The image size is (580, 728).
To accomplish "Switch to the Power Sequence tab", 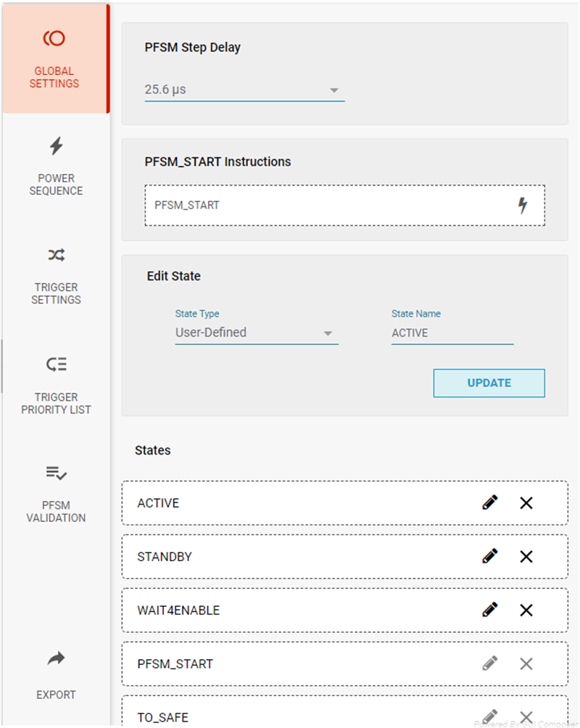I will coord(56,166).
